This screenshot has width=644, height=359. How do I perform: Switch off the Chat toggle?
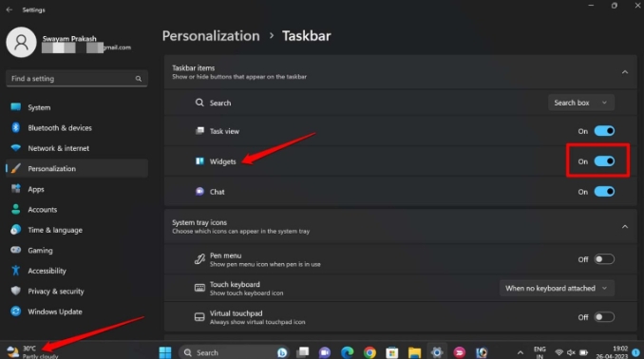click(604, 192)
